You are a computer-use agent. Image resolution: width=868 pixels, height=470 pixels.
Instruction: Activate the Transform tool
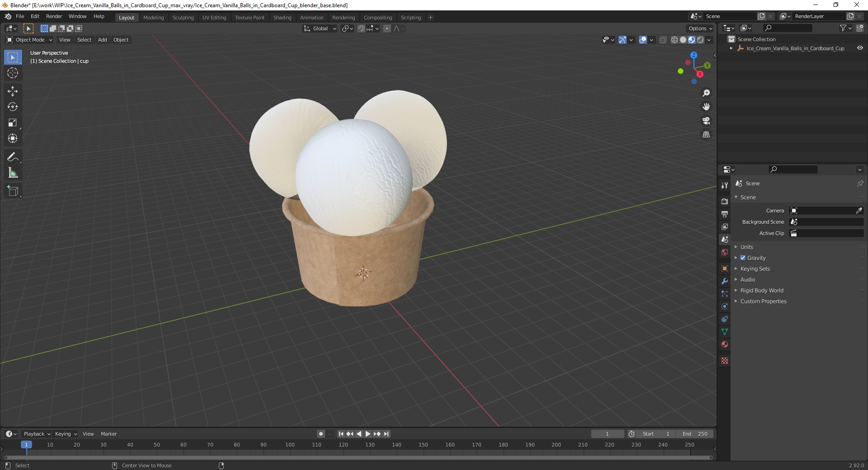click(13, 139)
